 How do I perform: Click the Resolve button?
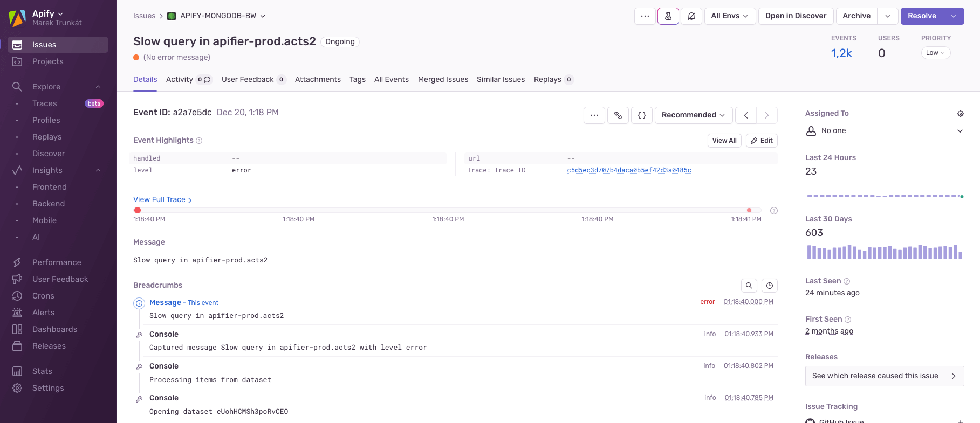click(922, 16)
